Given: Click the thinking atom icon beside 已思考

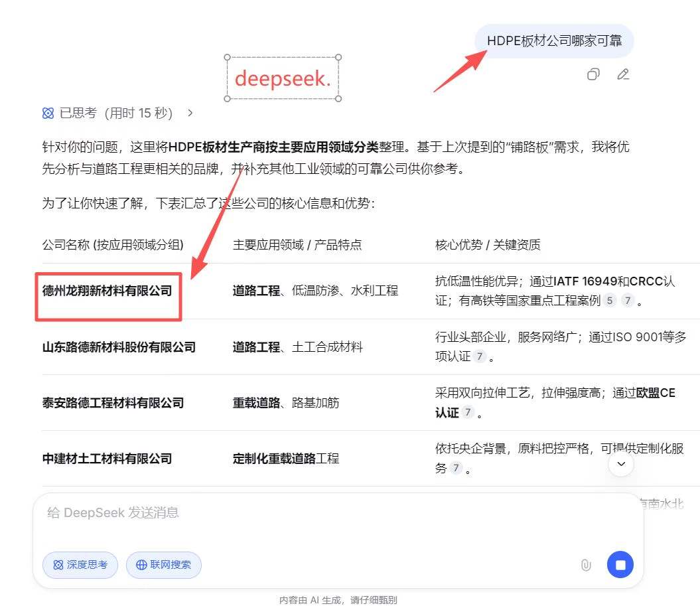Looking at the screenshot, I should tap(48, 114).
